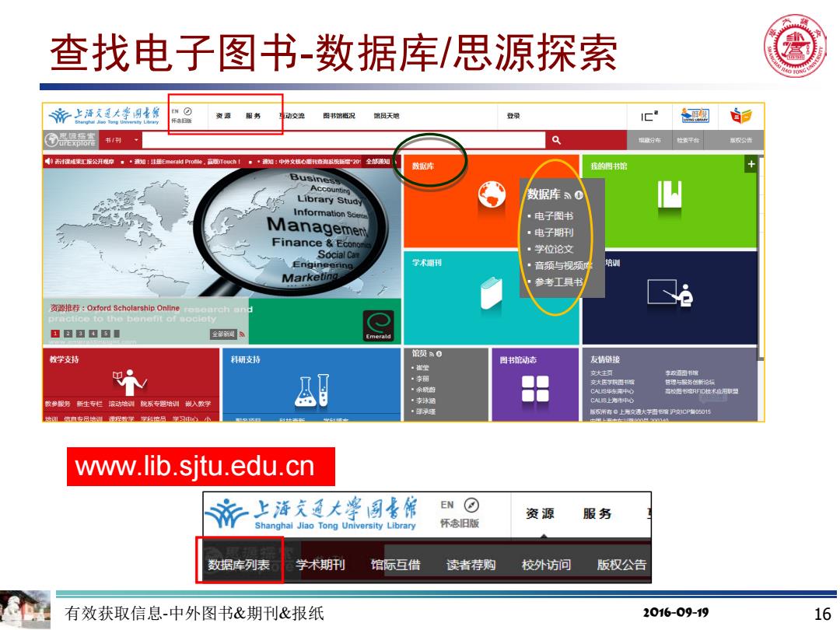
Task: Open the 互动交流 menu
Action: click(x=292, y=116)
